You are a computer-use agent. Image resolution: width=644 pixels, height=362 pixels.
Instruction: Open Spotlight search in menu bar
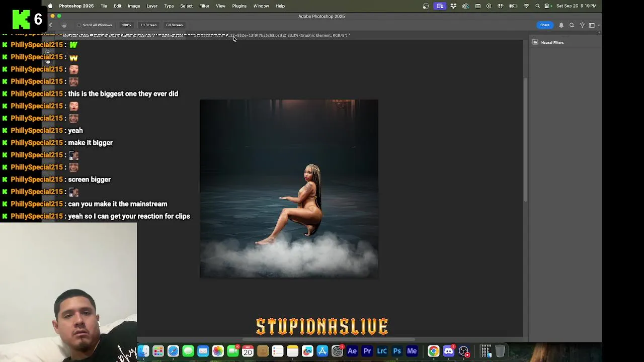(537, 6)
